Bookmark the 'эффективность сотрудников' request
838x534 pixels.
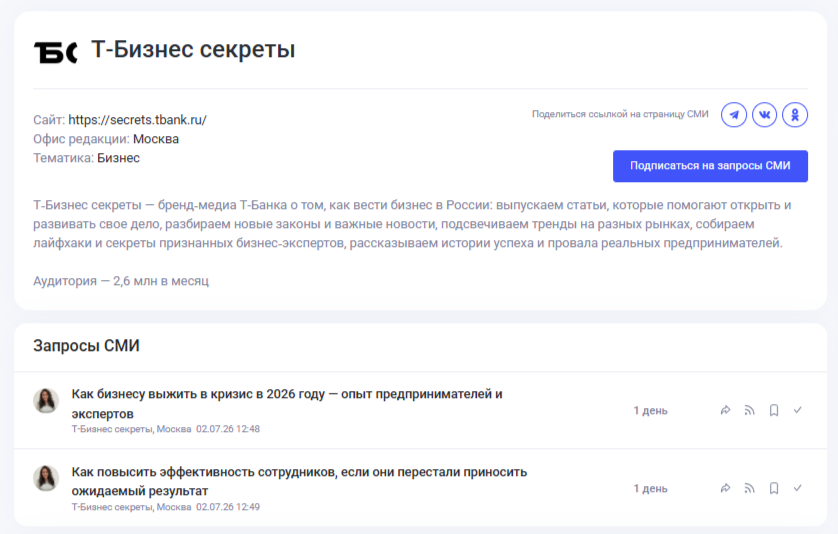773,488
